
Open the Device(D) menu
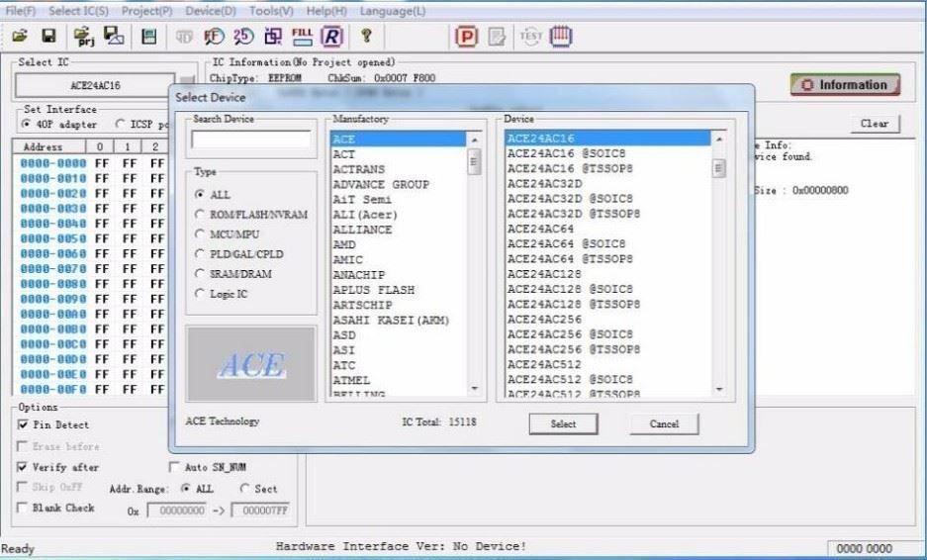(x=211, y=11)
